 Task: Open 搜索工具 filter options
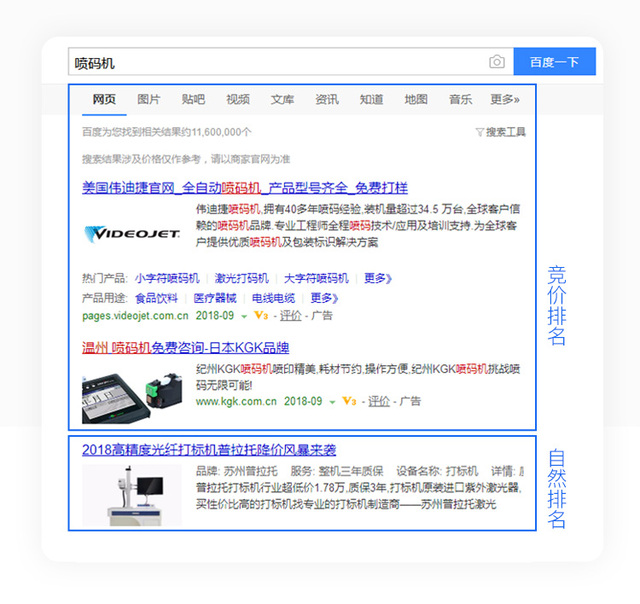(x=501, y=132)
